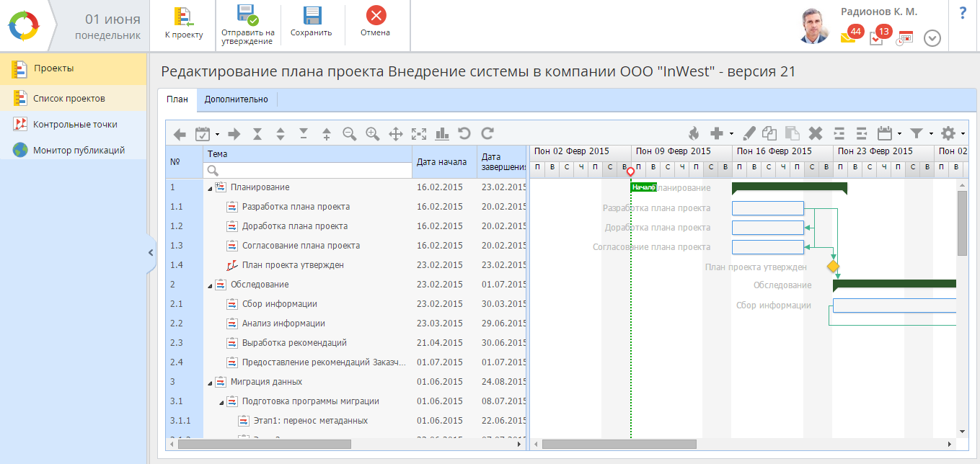Open dropdown next to right calendar icon
This screenshot has width=980, height=464.
click(899, 134)
